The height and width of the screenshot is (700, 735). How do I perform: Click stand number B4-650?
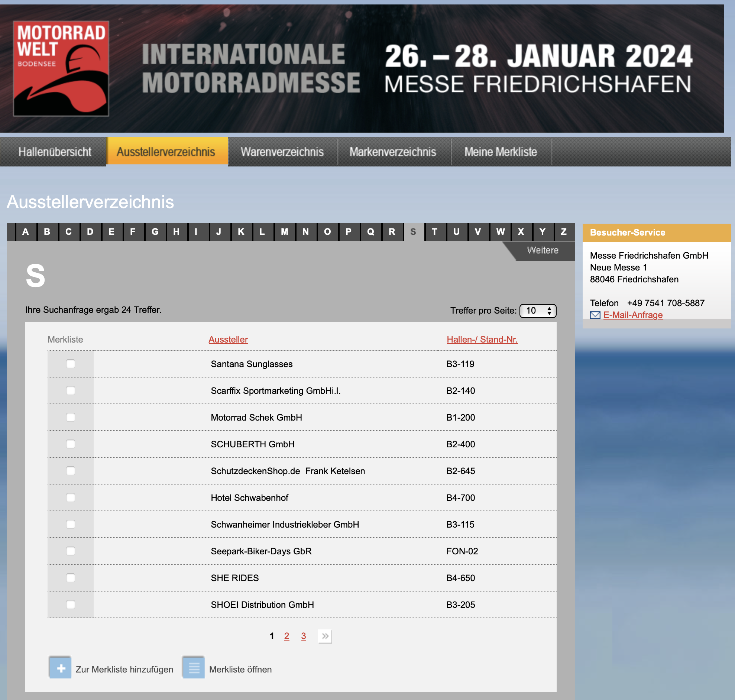pos(461,578)
